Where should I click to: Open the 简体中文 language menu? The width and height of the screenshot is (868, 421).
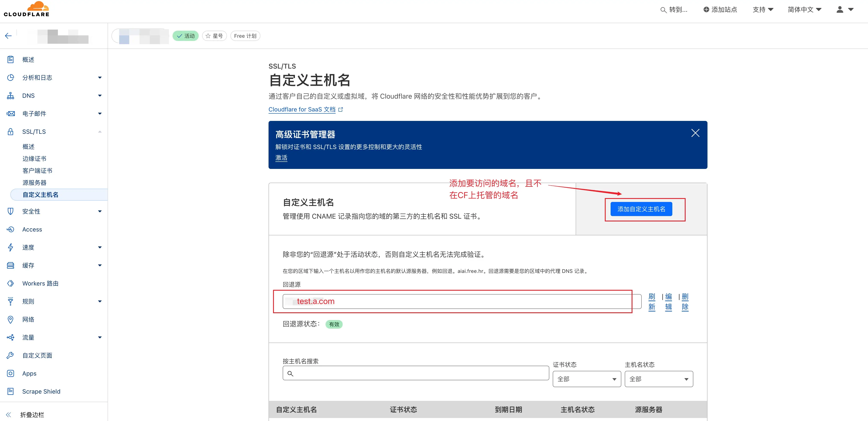(x=804, y=9)
